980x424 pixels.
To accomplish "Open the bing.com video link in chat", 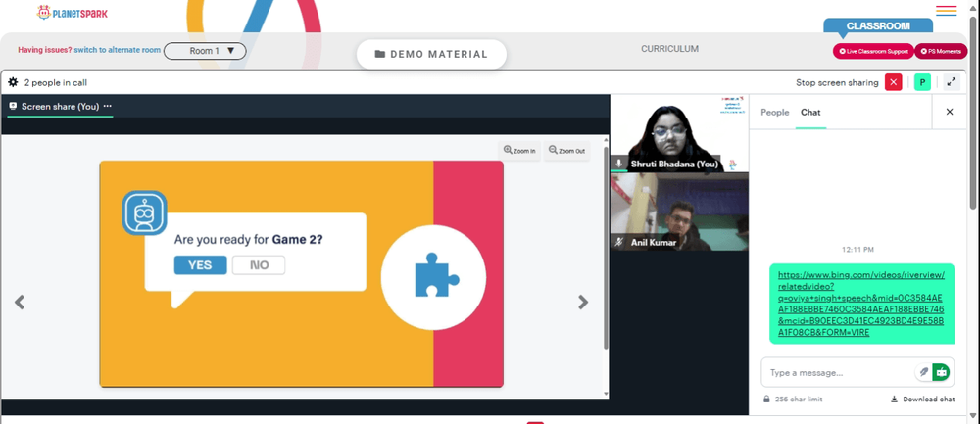I will 861,304.
